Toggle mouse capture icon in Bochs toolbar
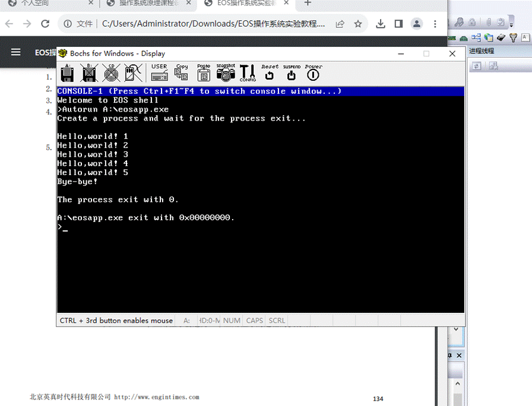Viewport: 532px width, 406px height. 133,72
